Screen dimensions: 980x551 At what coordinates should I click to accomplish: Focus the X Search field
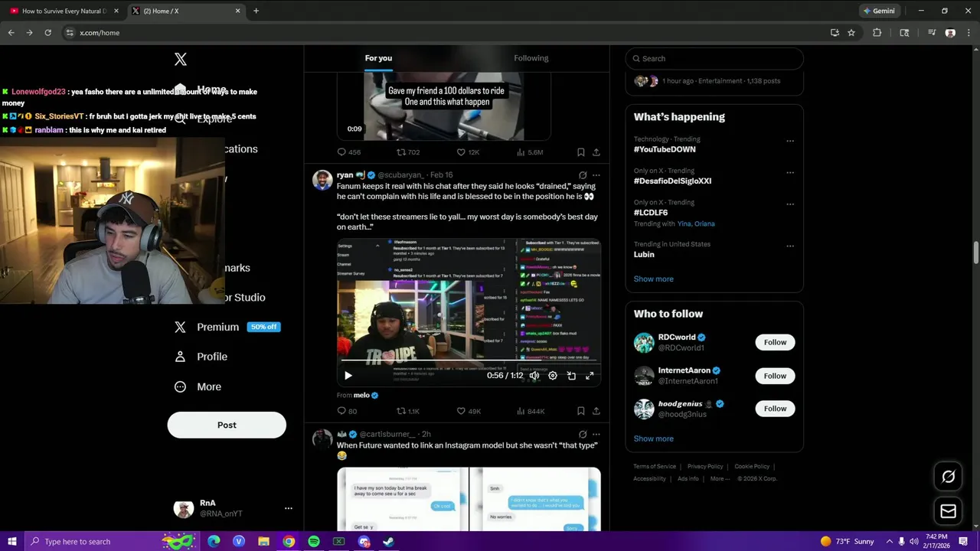714,58
